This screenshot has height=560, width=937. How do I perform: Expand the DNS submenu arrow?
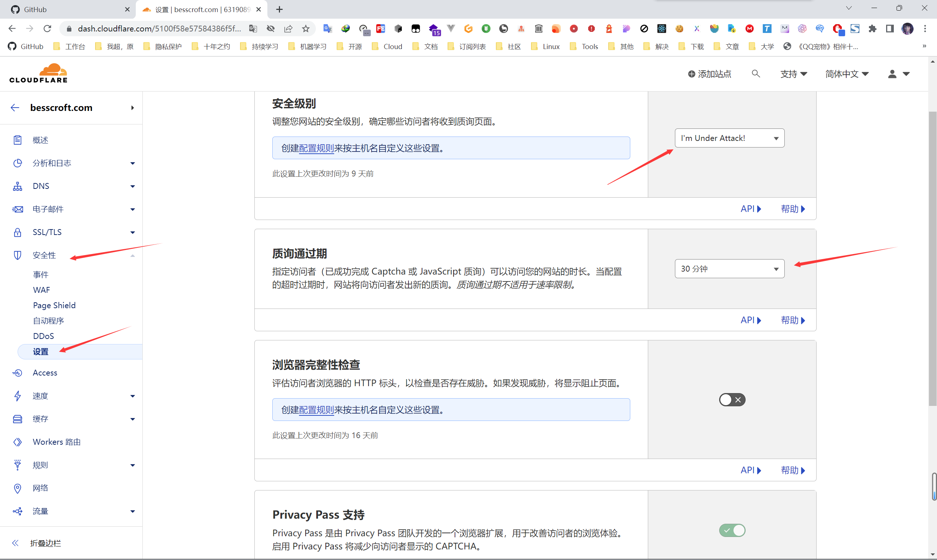132,186
